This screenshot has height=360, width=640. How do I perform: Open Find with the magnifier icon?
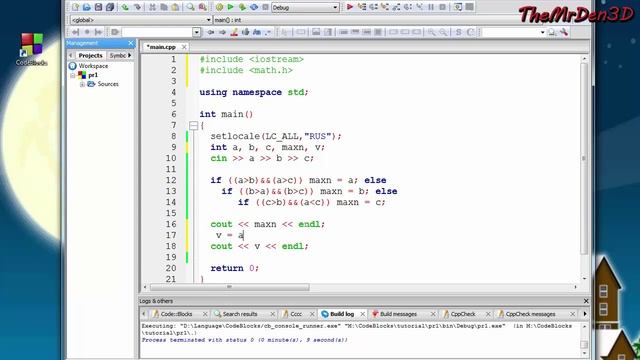pyautogui.click(x=191, y=7)
